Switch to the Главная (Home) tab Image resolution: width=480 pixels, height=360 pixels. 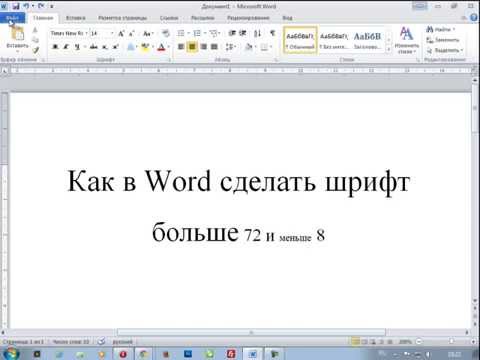tap(43, 18)
